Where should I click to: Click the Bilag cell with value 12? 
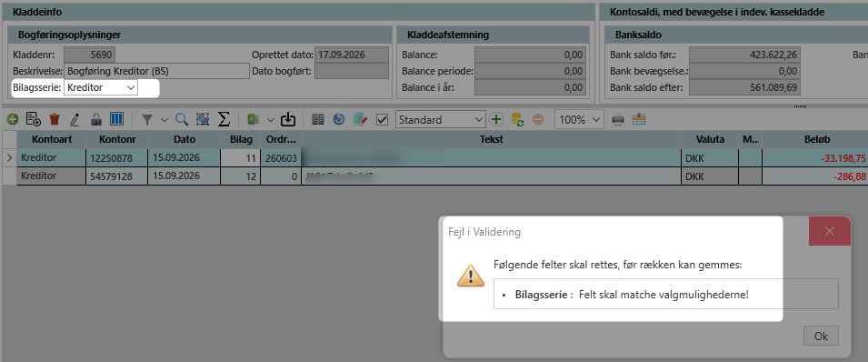(x=240, y=176)
